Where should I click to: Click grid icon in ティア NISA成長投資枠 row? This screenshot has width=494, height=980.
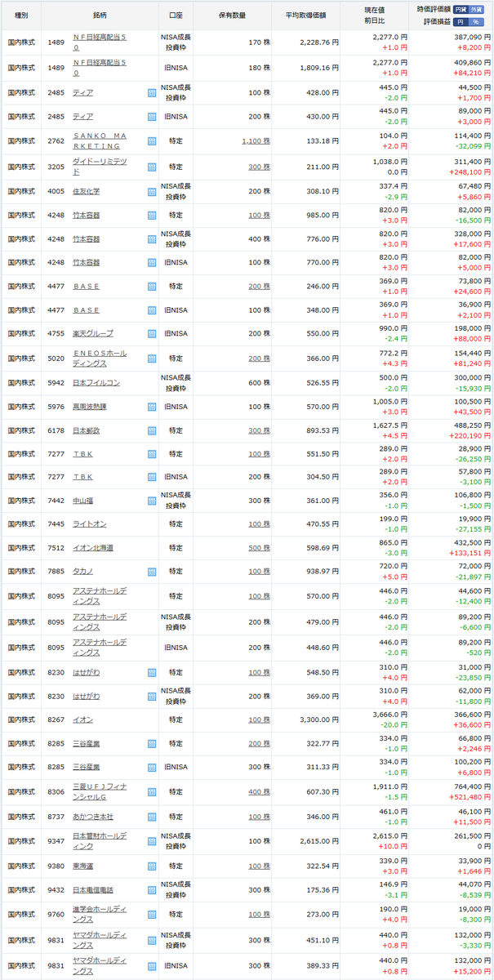tap(152, 93)
